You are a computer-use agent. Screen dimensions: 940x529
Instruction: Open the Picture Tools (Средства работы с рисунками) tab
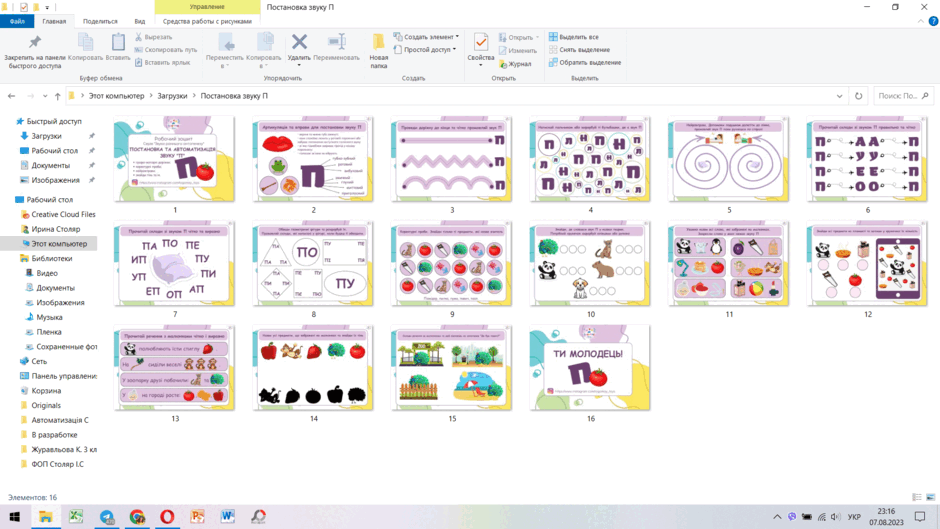[207, 21]
